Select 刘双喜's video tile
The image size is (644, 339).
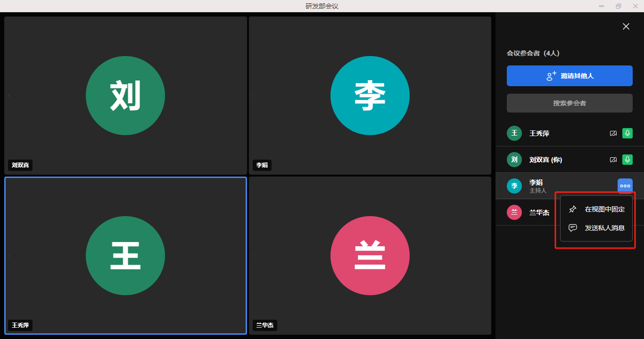point(125,96)
